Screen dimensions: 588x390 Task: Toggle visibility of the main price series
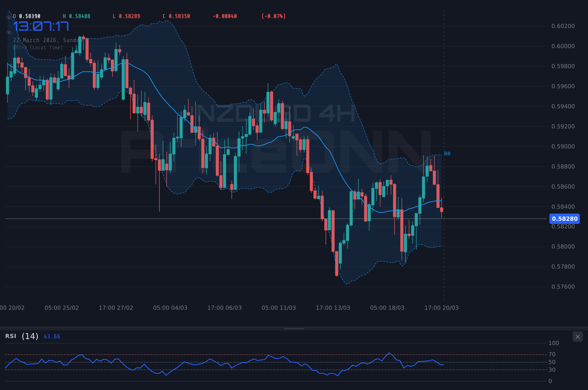click(x=9, y=17)
